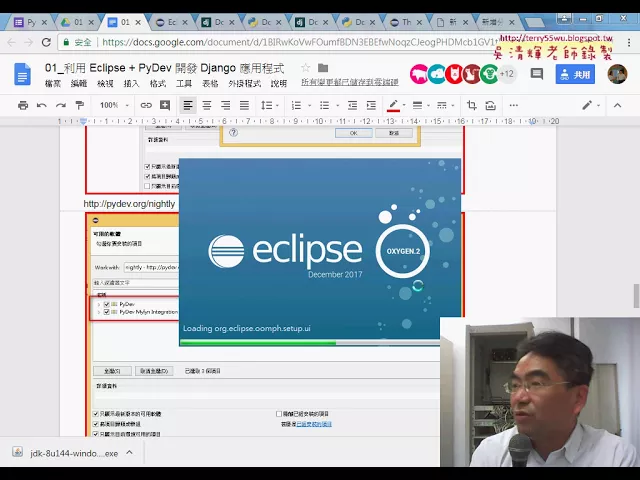Click the Add comment toolbar icon
Viewport: 640px width, 480px height.
tap(165, 105)
